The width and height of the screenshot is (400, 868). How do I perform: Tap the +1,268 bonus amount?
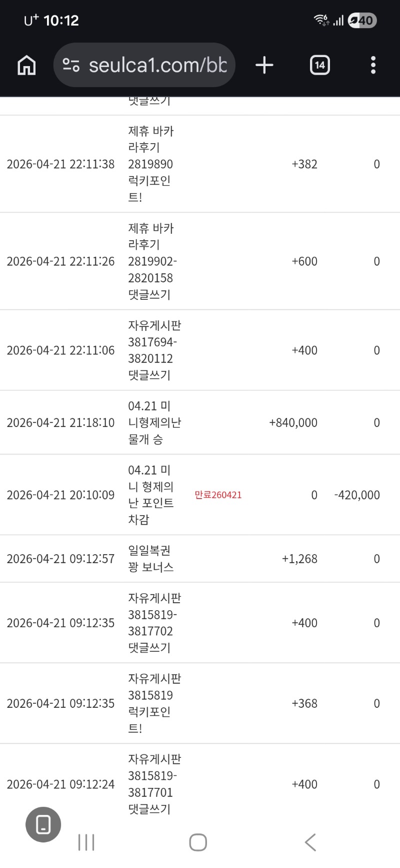[299, 559]
